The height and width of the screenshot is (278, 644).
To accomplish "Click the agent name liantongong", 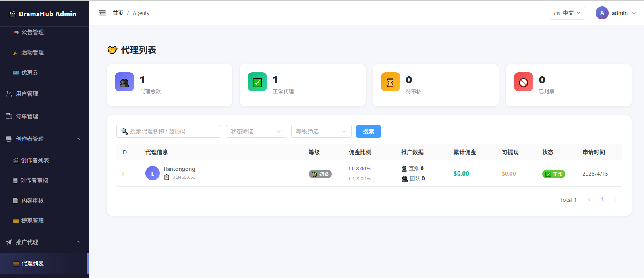I will [x=180, y=169].
